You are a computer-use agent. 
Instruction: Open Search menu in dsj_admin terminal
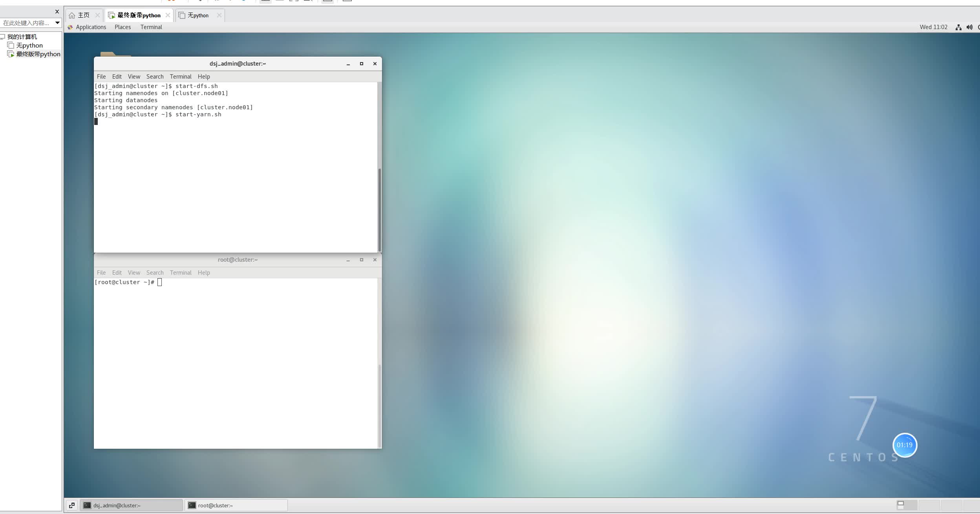coord(155,77)
